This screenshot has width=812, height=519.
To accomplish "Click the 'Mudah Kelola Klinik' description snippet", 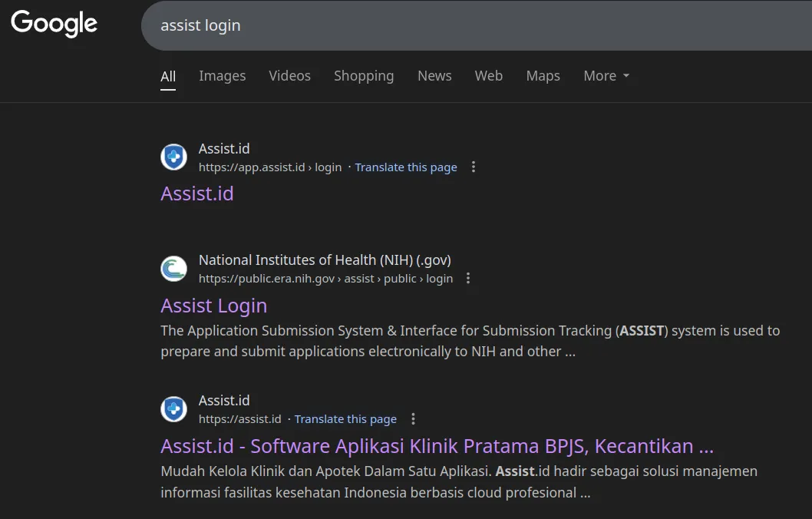I will pos(459,481).
